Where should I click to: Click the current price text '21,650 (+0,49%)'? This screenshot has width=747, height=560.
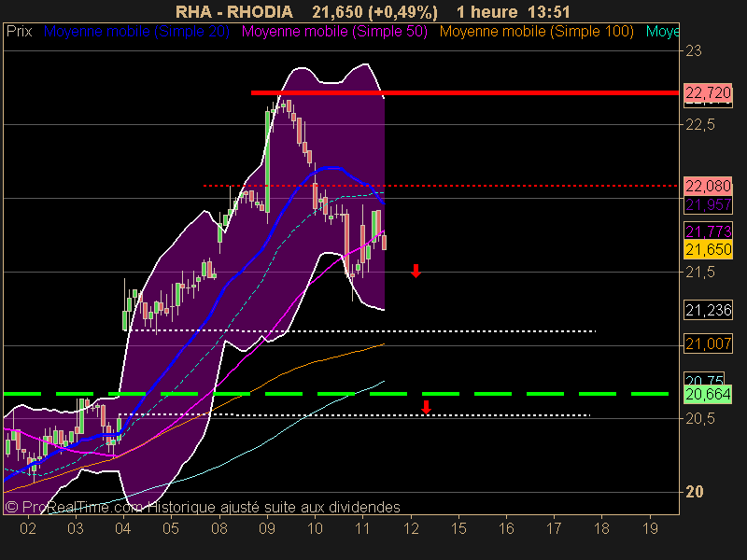point(374,12)
